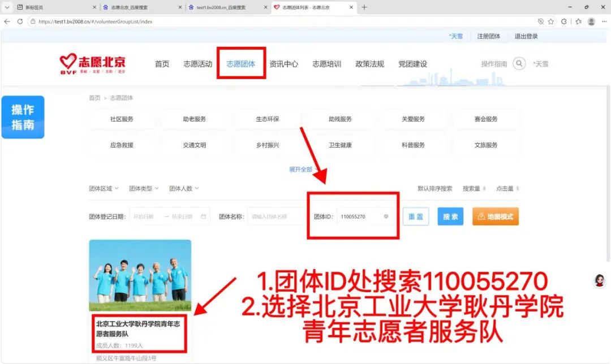Sort by 默认排序搜索
The width and height of the screenshot is (611, 364).
click(435, 188)
